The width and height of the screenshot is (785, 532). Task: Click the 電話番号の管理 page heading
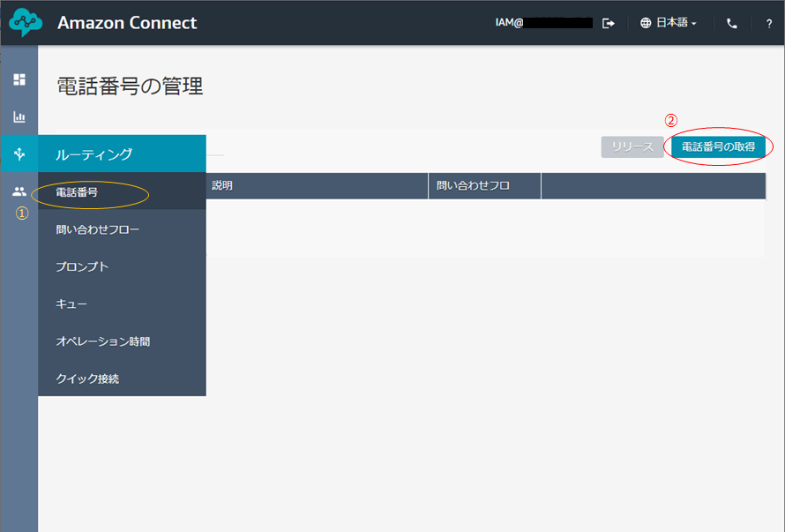[131, 86]
